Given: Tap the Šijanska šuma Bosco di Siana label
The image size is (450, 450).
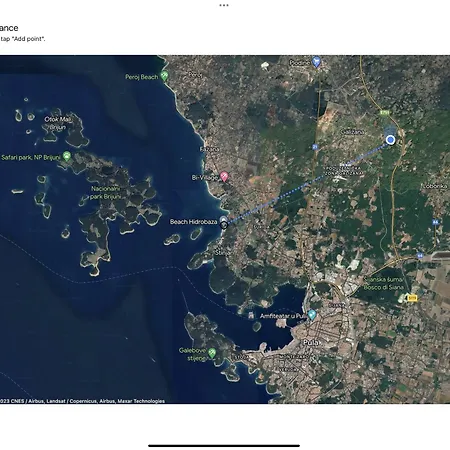Looking at the screenshot, I should 384,283.
